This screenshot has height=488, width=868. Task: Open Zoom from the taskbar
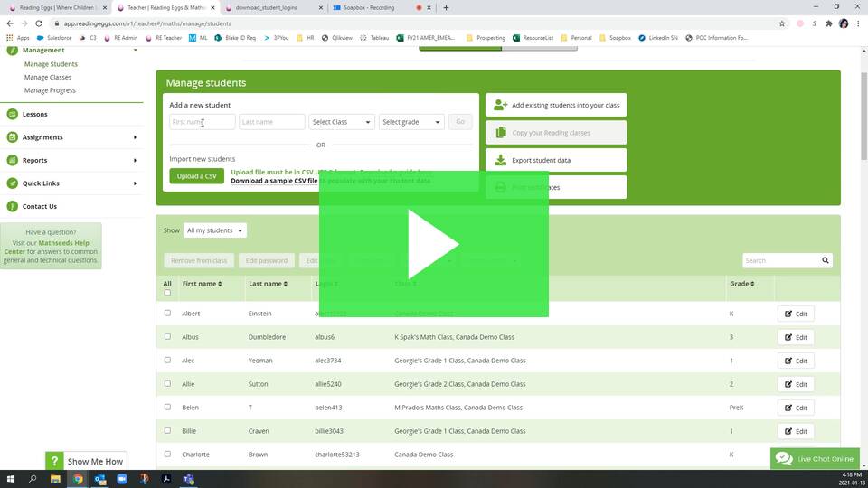[122, 479]
